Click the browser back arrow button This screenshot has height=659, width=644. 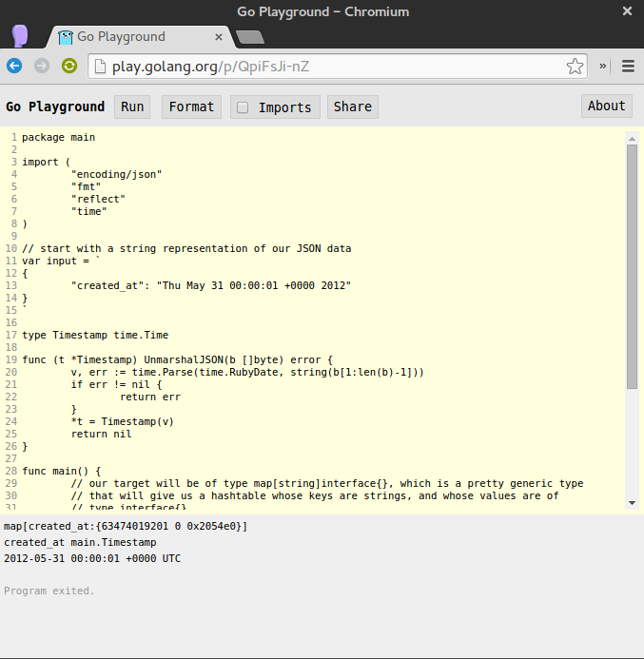click(x=14, y=66)
